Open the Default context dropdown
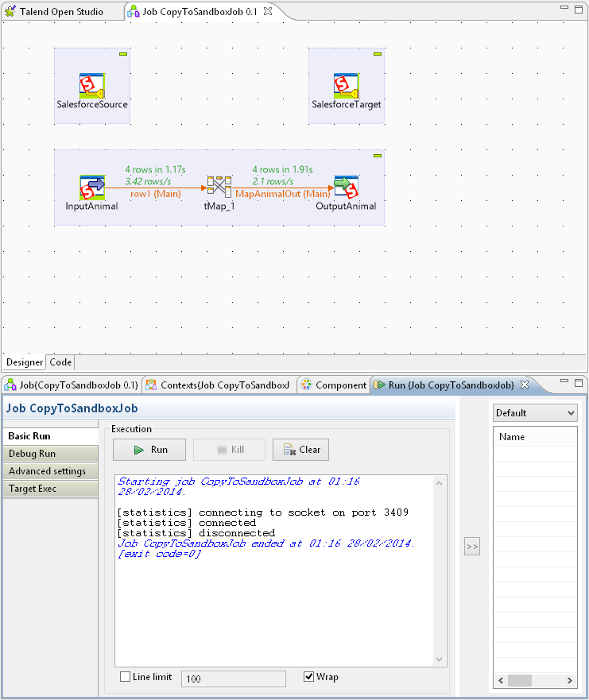 535,413
